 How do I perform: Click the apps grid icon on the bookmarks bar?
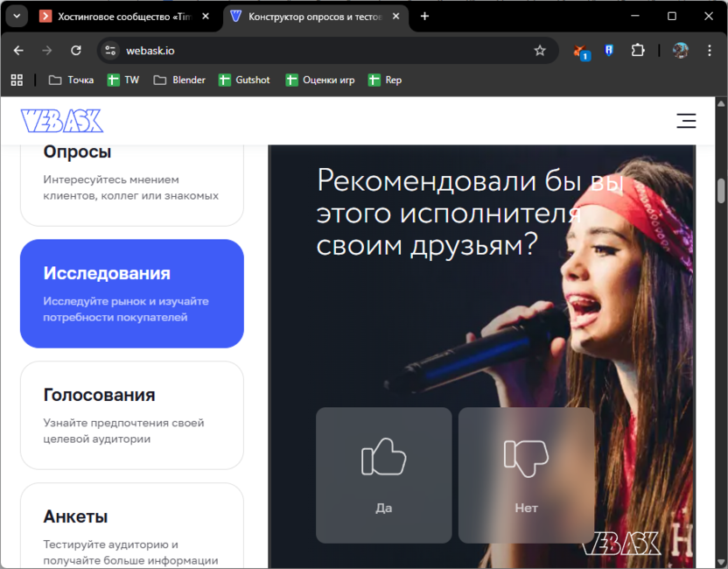[16, 80]
